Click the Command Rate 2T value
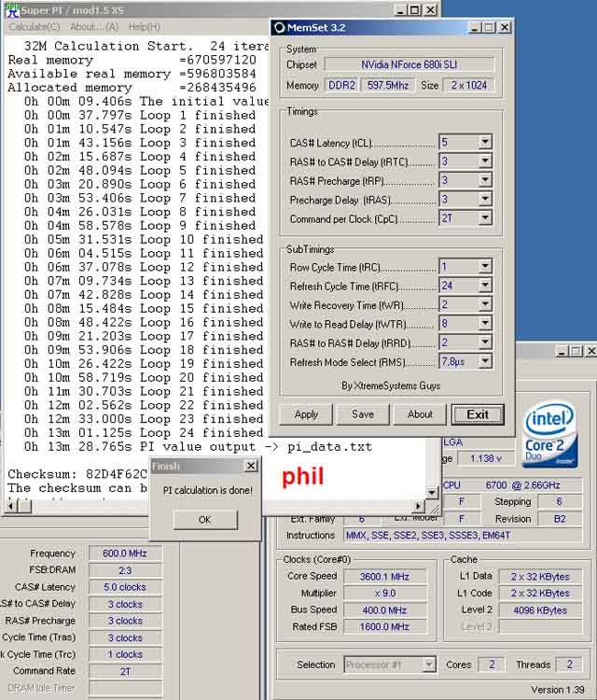This screenshot has width=597, height=700. click(125, 671)
